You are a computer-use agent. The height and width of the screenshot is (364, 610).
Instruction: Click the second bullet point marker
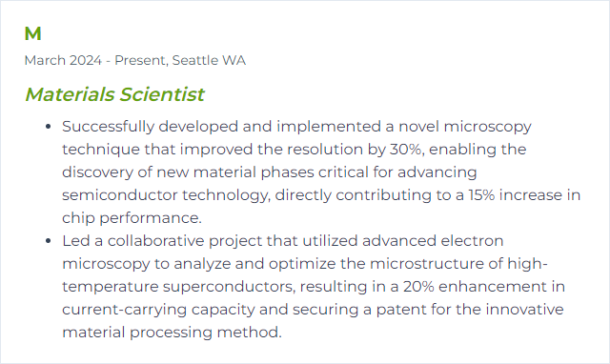[49, 241]
